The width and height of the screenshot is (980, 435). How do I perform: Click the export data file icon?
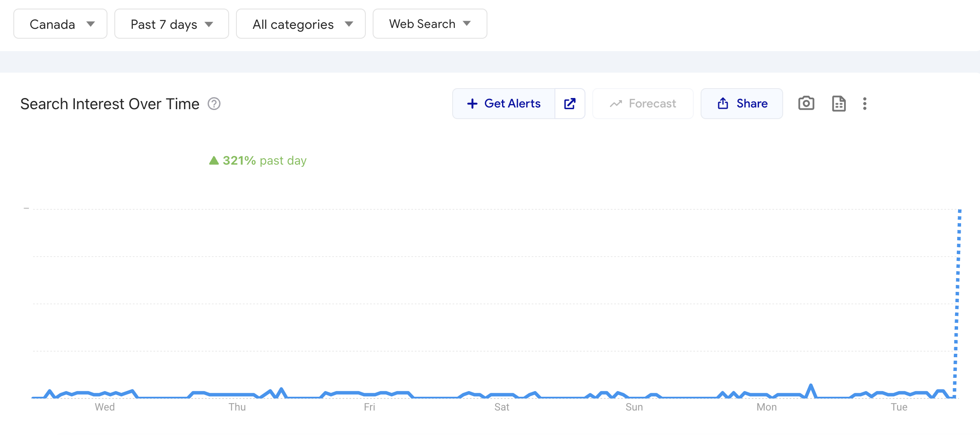tap(839, 104)
